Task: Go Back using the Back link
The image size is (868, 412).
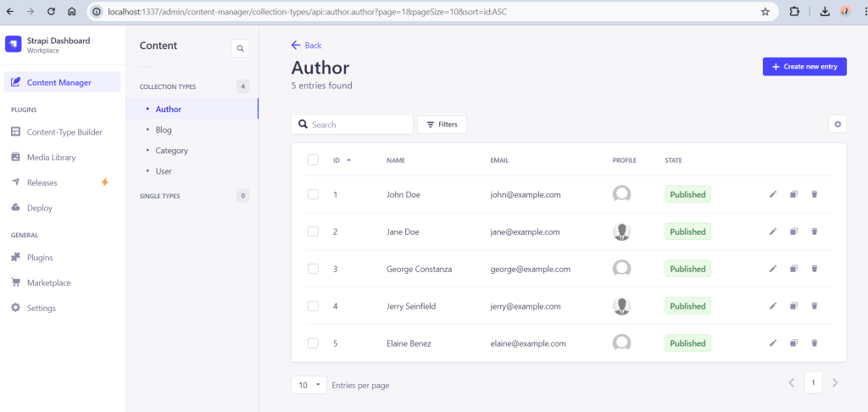Action: pos(306,45)
